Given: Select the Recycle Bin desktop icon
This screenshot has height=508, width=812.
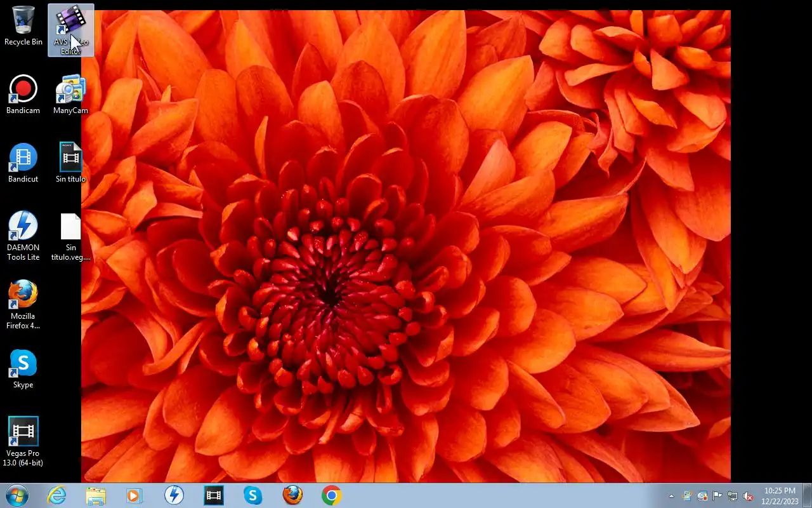Looking at the screenshot, I should (23, 25).
